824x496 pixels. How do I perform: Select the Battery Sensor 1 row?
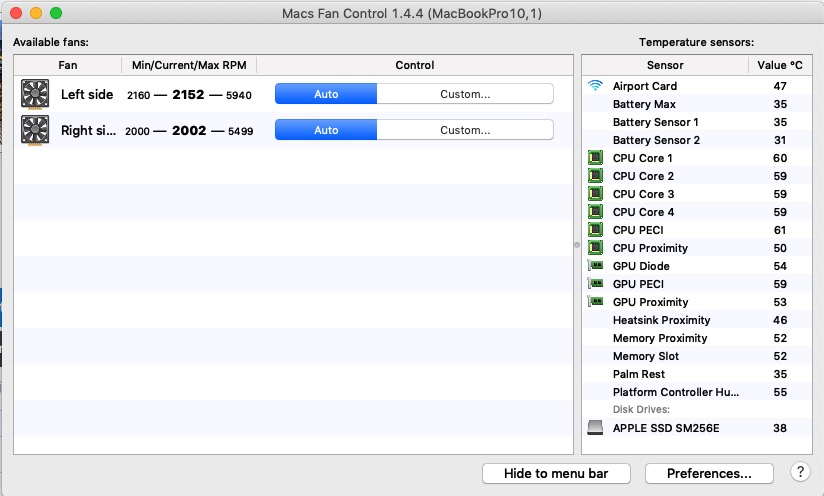point(696,122)
